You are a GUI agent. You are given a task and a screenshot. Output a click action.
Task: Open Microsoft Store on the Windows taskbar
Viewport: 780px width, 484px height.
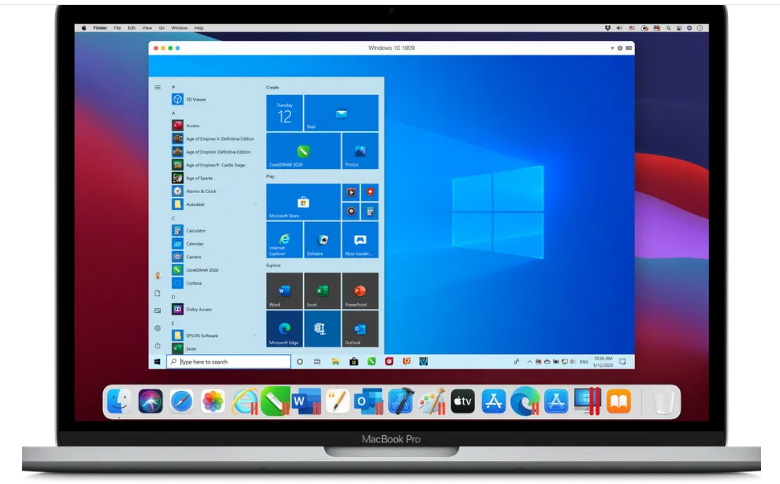point(354,362)
